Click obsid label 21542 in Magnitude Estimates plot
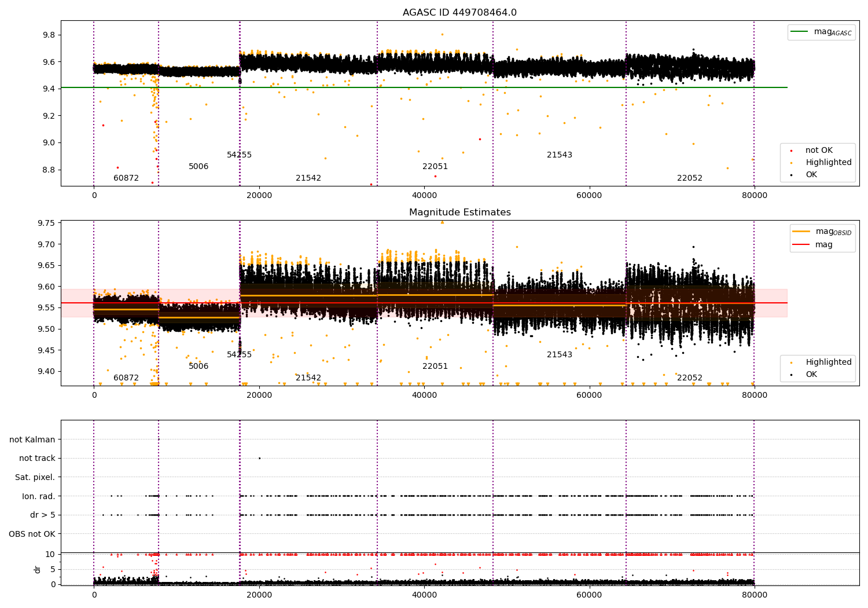This screenshot has height=608, width=868. [x=308, y=378]
